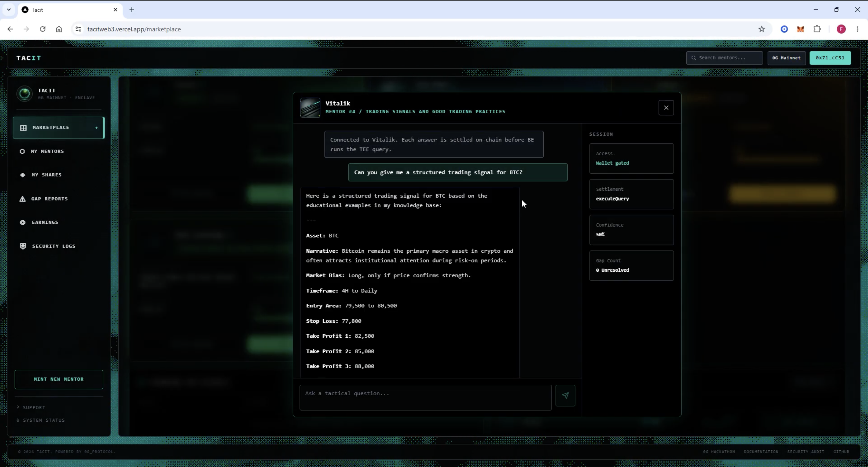Bookmark this page with the star icon

tap(762, 29)
